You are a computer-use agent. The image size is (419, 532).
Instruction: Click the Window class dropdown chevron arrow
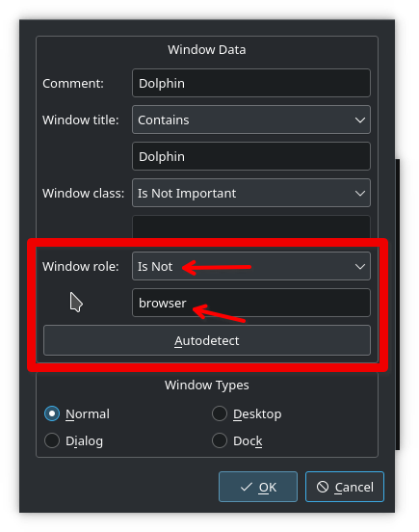359,194
